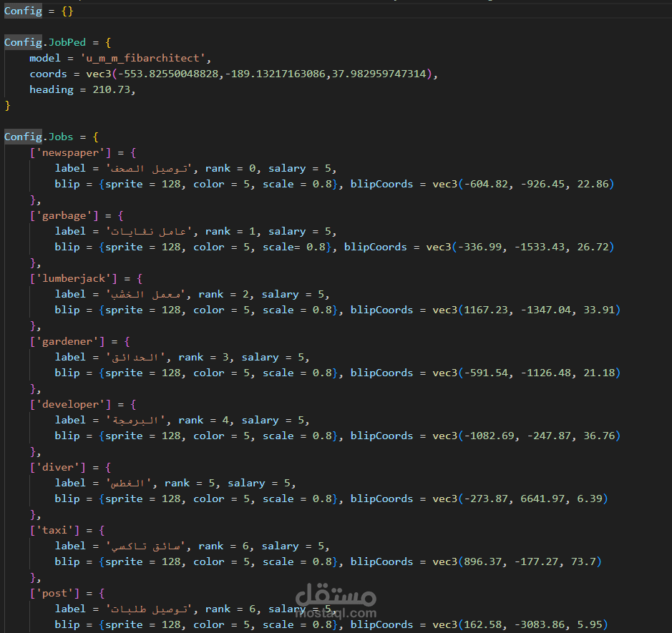Screen dimensions: 672x633
Task: Click 'Config = {}' on the first line
Action: tap(39, 11)
